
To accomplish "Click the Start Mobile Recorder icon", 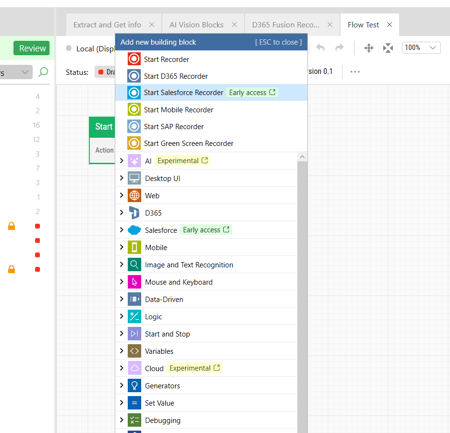I will 134,109.
